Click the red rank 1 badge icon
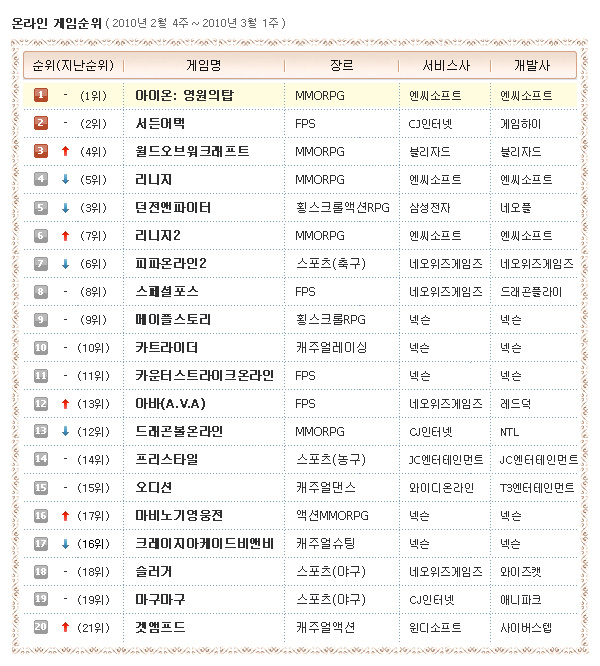Screen dimensions: 600x666 (x=41, y=95)
